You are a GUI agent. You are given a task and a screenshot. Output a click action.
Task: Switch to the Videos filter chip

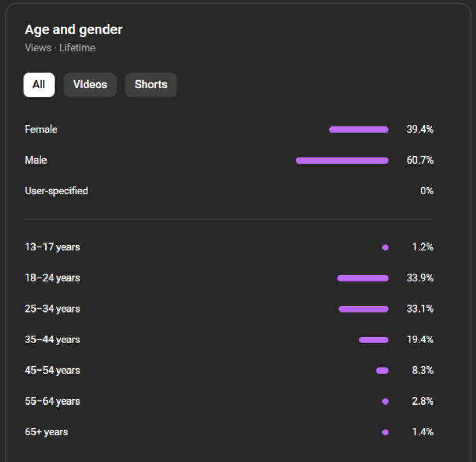coord(90,85)
